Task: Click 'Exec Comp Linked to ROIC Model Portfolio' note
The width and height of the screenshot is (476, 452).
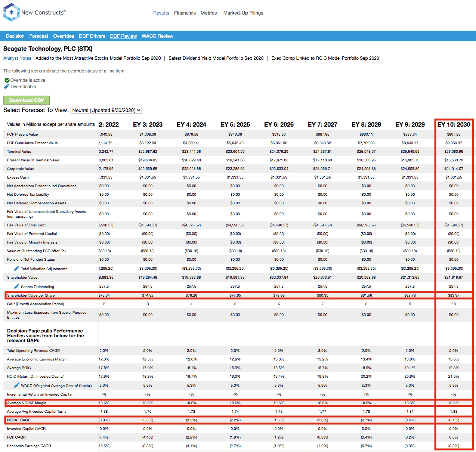Action: (x=325, y=58)
